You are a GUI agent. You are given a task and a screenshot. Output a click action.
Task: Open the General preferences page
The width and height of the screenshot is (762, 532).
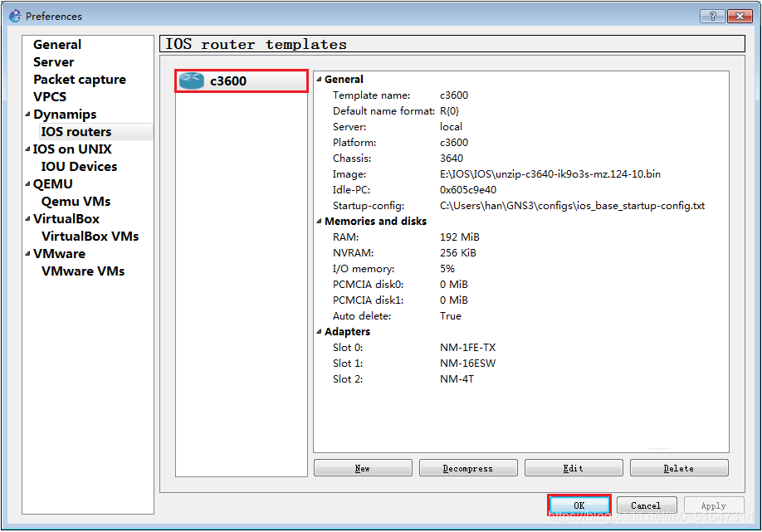click(x=57, y=45)
